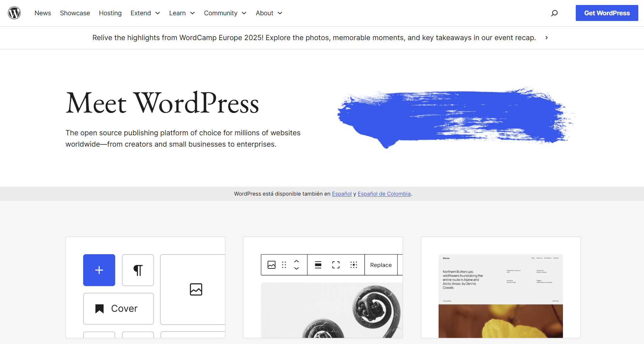Screen dimensions: 644x344
Task: Click the Replace button in toolbar
Action: point(381,265)
